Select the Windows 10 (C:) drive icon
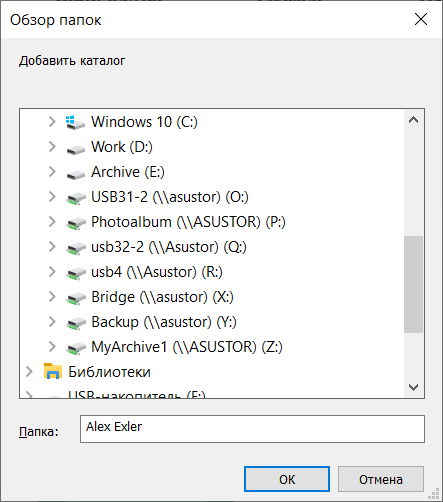443x502 pixels. click(x=75, y=122)
